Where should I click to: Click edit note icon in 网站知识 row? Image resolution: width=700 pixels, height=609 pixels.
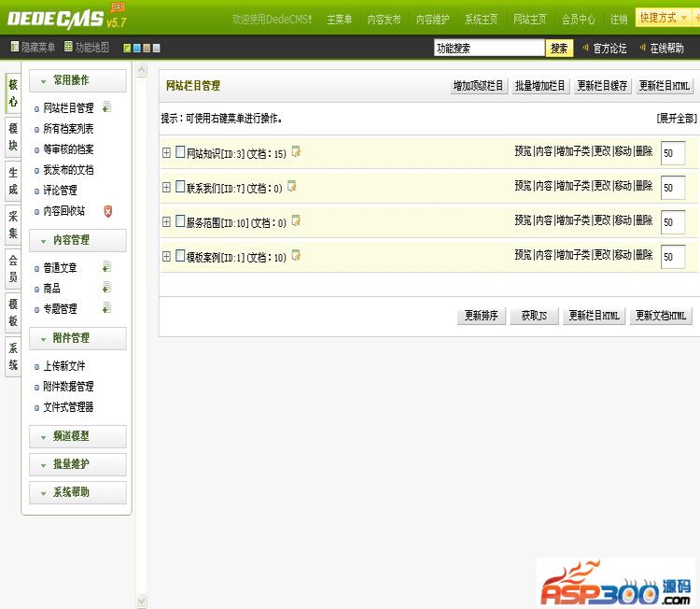coord(296,151)
